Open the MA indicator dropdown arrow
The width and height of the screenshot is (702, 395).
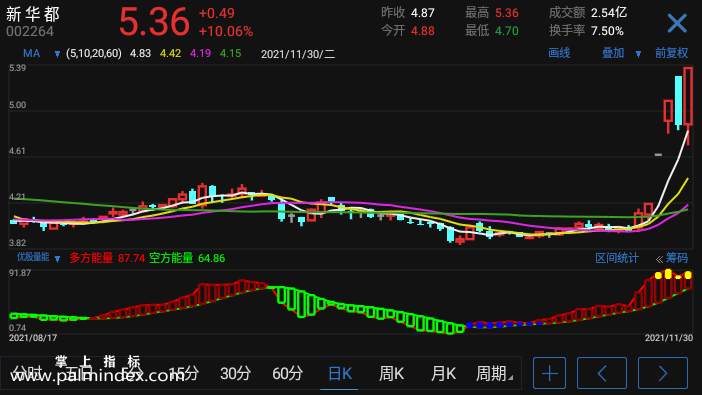tap(57, 54)
